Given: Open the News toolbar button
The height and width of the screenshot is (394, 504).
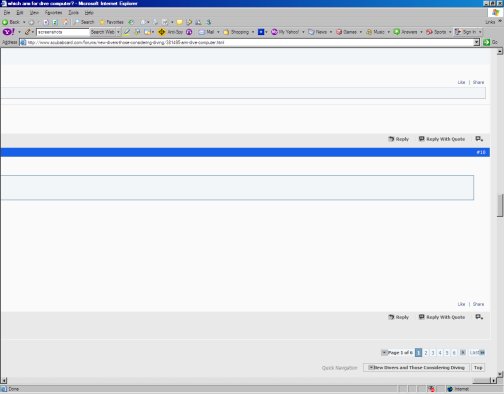Looking at the screenshot, I should click(318, 32).
